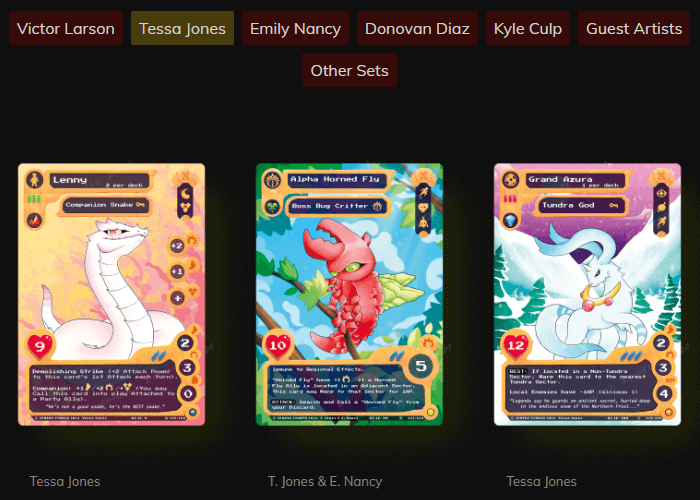Open the Donovan Diaz tab
This screenshot has height=500, width=700.
point(417,29)
